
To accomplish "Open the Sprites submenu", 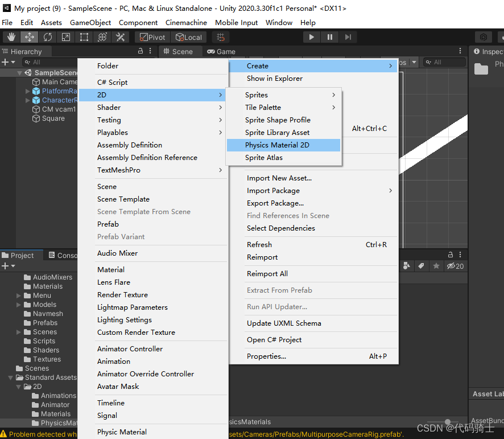I will [x=283, y=95].
